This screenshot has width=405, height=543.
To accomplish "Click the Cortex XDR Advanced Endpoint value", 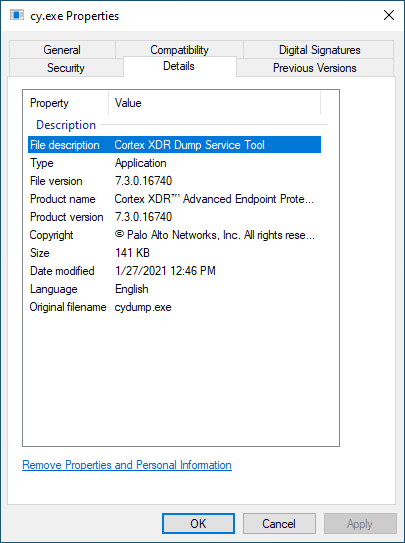I will 214,199.
